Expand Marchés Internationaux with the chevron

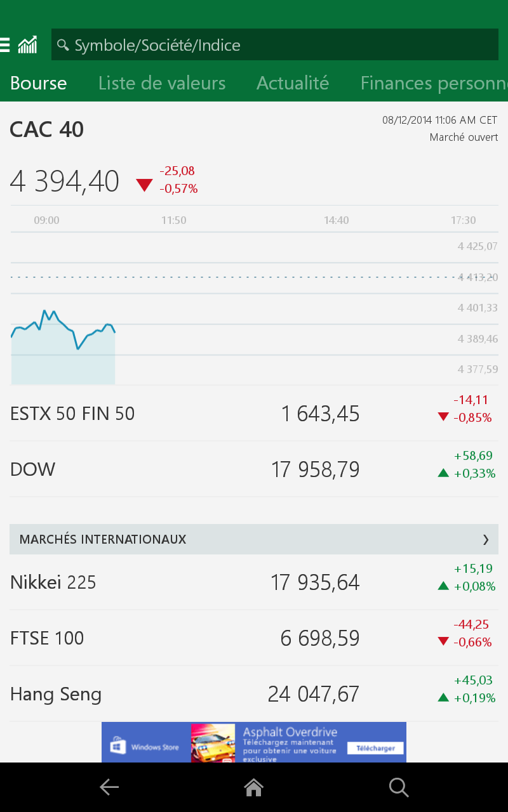tap(486, 539)
